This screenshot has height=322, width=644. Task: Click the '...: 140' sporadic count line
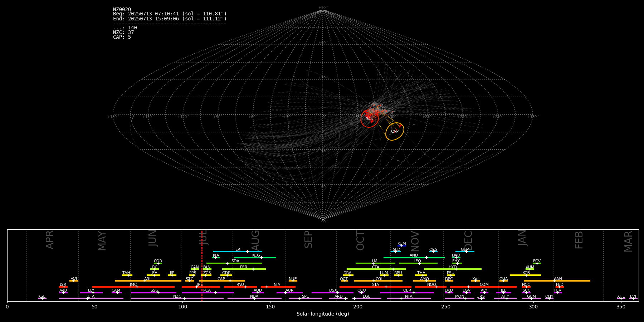[125, 28]
